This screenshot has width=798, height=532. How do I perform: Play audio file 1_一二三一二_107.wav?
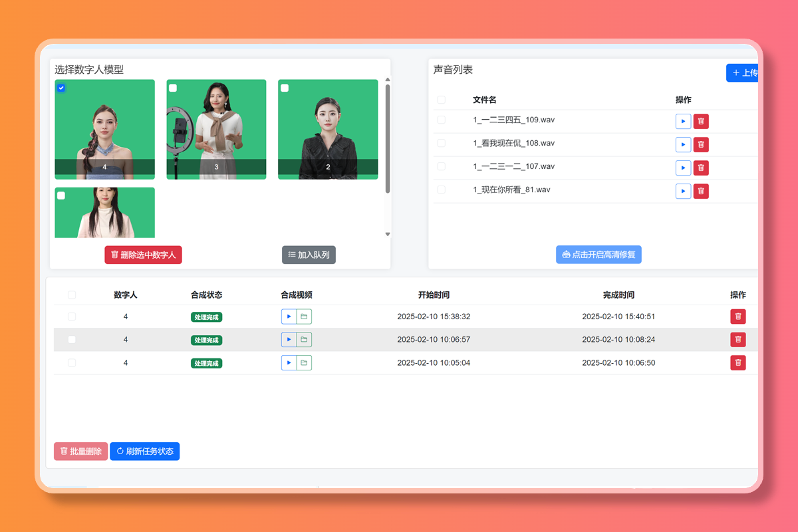(683, 168)
